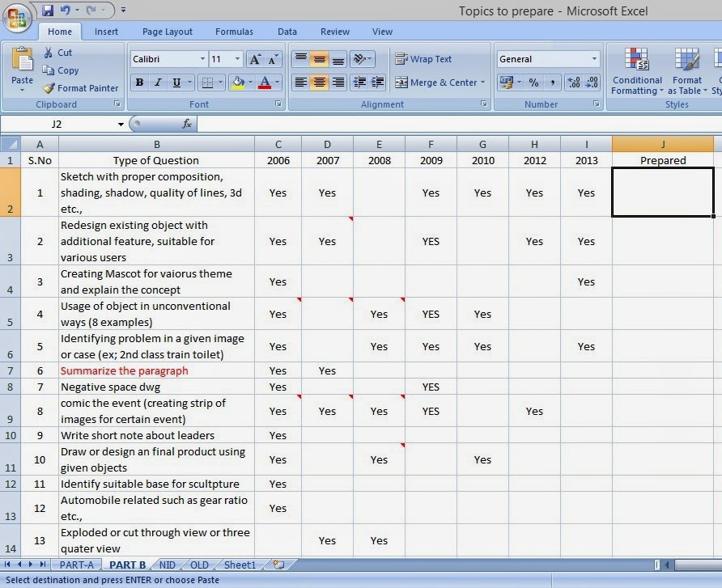Image resolution: width=722 pixels, height=588 pixels.
Task: Click the Increase Decimal icon
Action: coord(574,82)
